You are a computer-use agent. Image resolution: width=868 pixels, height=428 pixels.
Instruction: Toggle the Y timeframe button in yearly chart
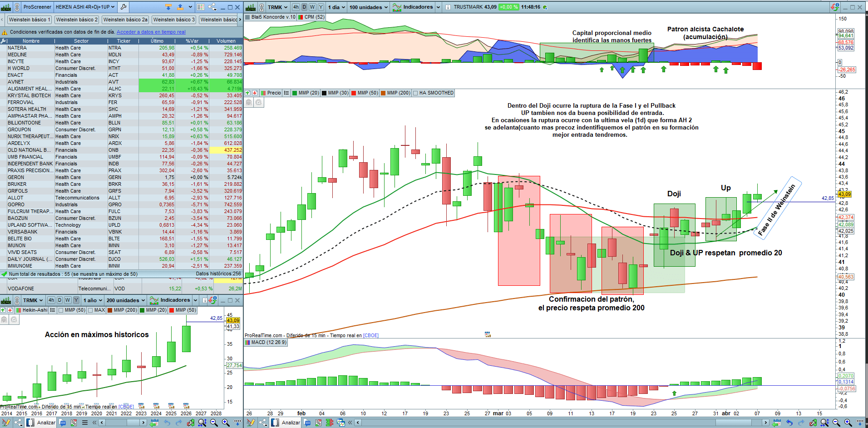(76, 300)
